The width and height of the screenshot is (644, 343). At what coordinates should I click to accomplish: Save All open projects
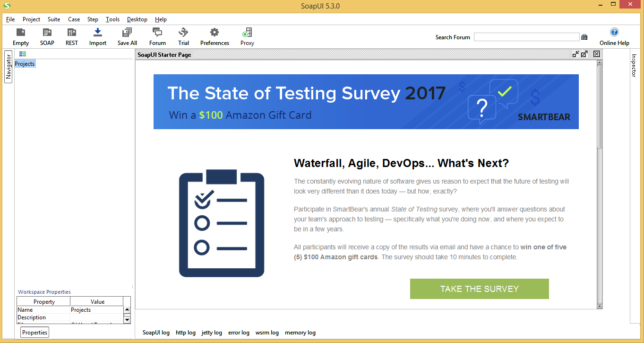point(127,36)
